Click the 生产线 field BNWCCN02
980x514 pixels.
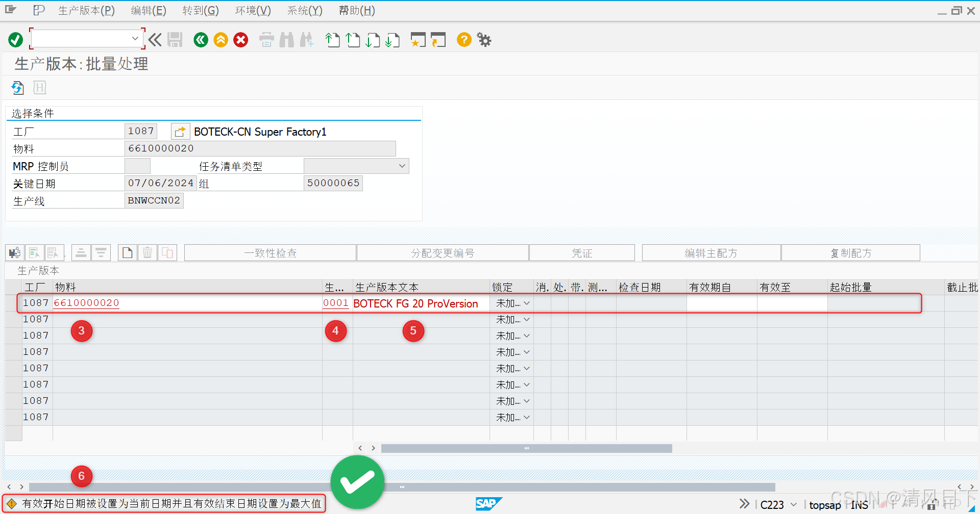click(x=154, y=200)
